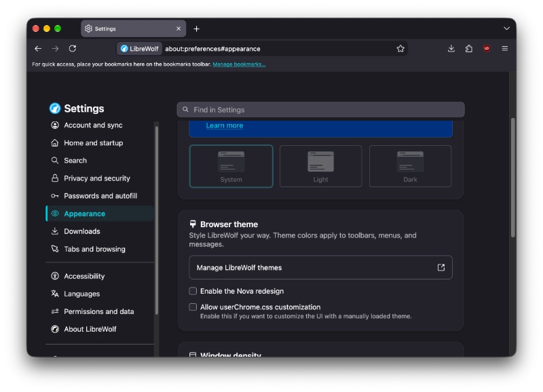
Task: Go to Search settings category
Action: point(100,161)
